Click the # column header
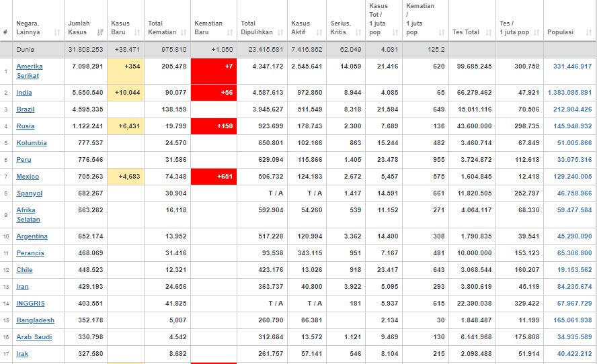The width and height of the screenshot is (597, 364). [5, 32]
